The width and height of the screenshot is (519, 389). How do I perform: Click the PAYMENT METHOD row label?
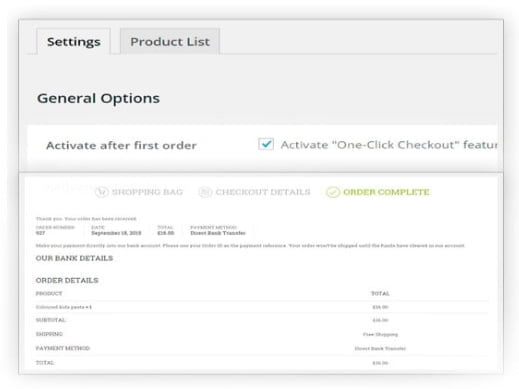63,348
